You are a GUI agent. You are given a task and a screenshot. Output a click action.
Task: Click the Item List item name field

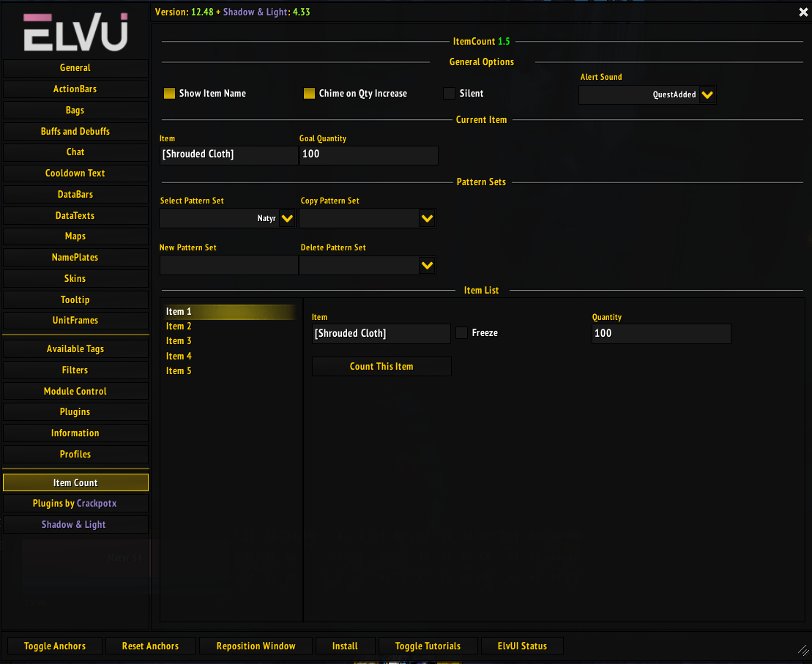pos(381,334)
